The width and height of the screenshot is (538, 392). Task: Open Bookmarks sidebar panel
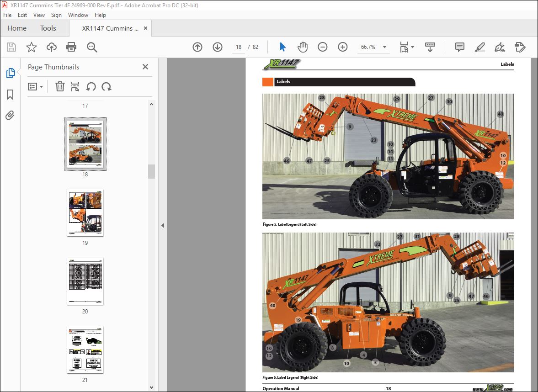[x=11, y=94]
